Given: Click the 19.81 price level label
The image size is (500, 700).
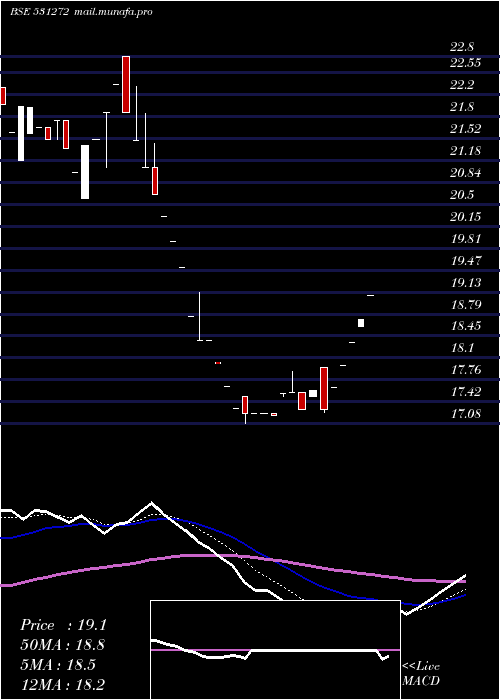Looking at the screenshot, I should (466, 238).
